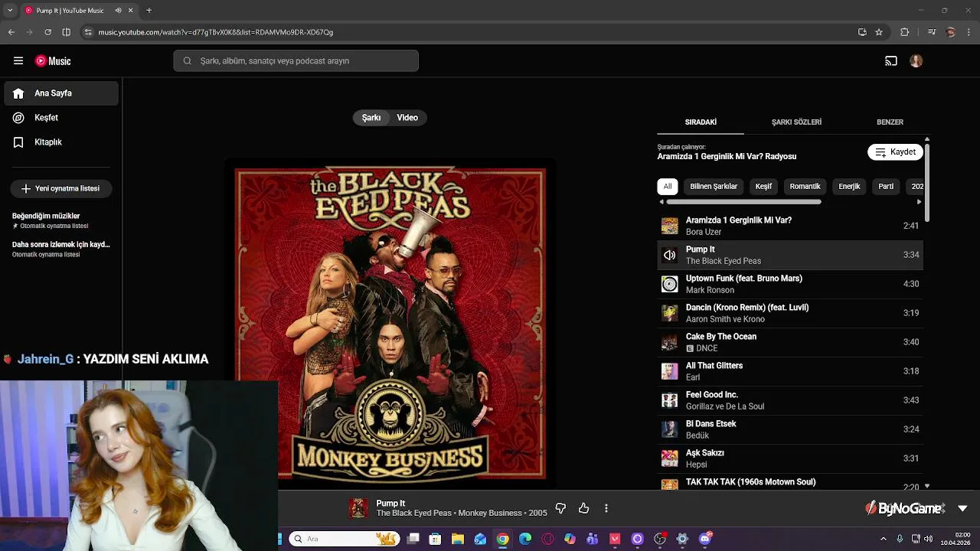The width and height of the screenshot is (980, 551).
Task: Switch player to Video mode
Action: point(407,118)
